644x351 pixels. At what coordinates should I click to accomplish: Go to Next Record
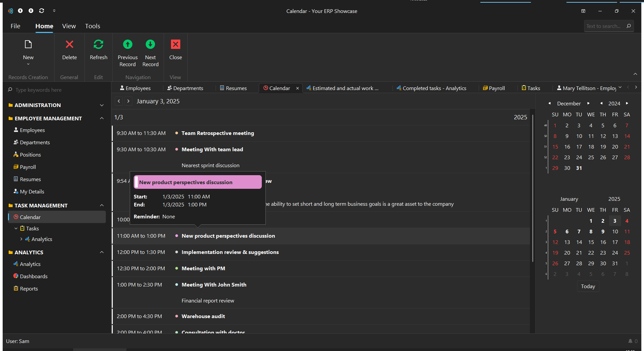point(150,45)
